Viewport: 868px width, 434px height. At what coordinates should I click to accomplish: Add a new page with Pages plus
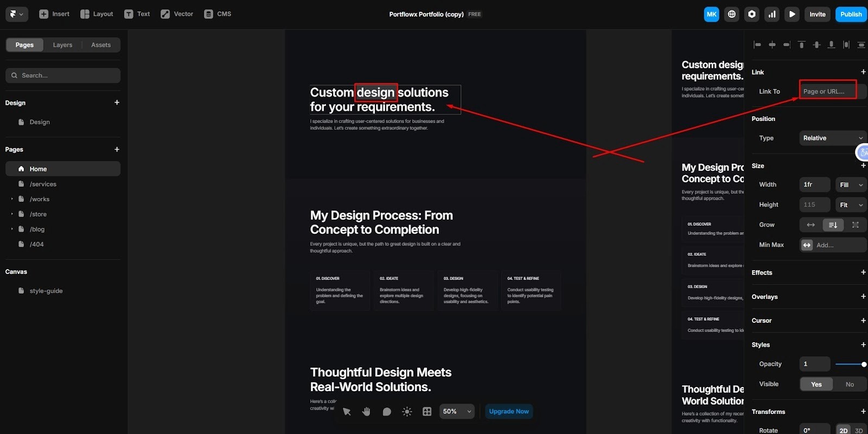(117, 149)
